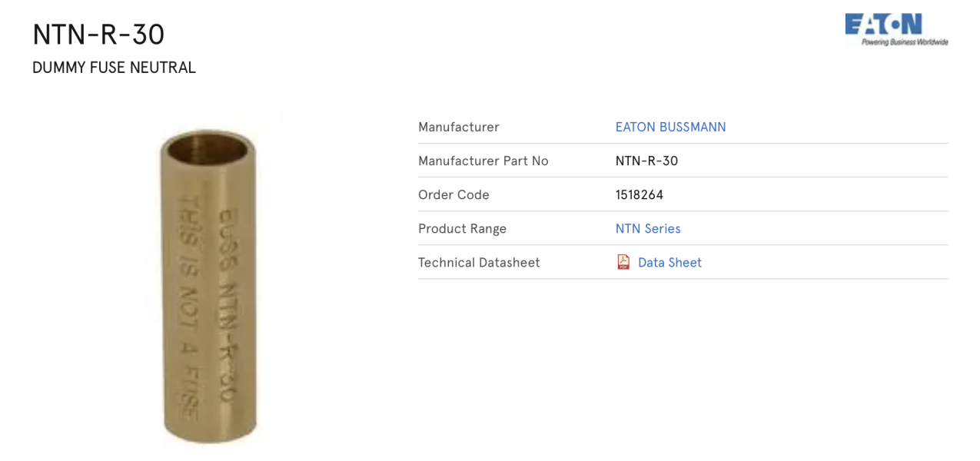Click the Manufacturer row label
Viewport: 980px width, 461px height.
(x=458, y=127)
